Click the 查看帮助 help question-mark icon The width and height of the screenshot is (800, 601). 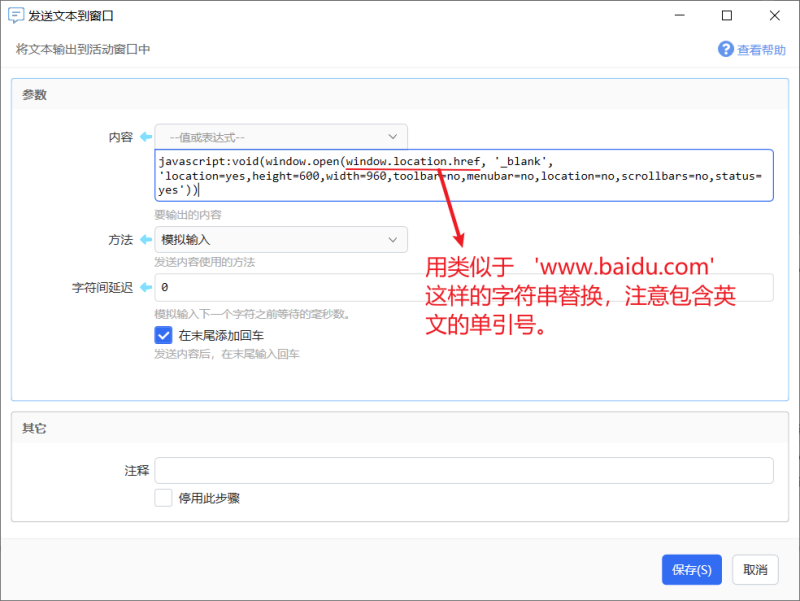pyautogui.click(x=726, y=49)
